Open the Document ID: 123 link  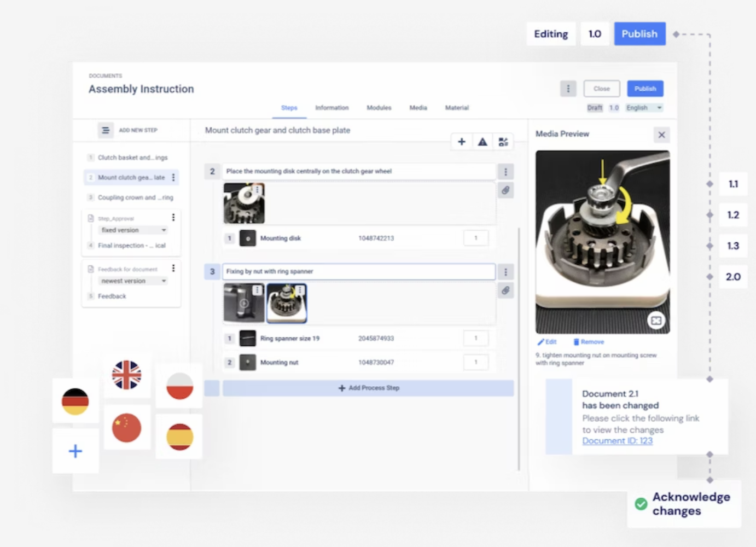[x=617, y=441]
